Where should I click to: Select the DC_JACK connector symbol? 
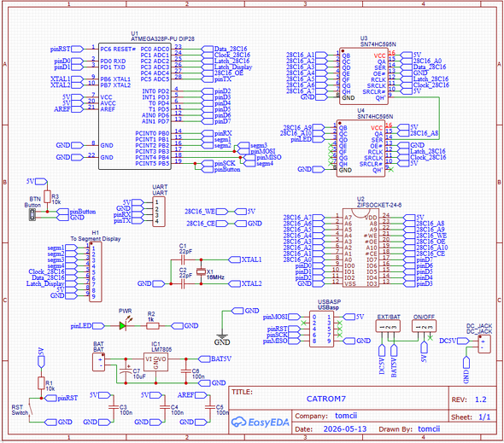(484, 344)
